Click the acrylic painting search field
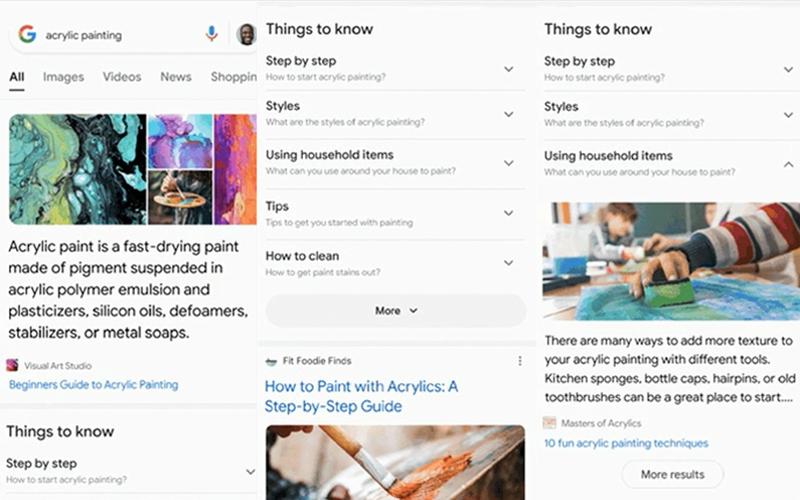The image size is (800, 500). click(x=122, y=35)
